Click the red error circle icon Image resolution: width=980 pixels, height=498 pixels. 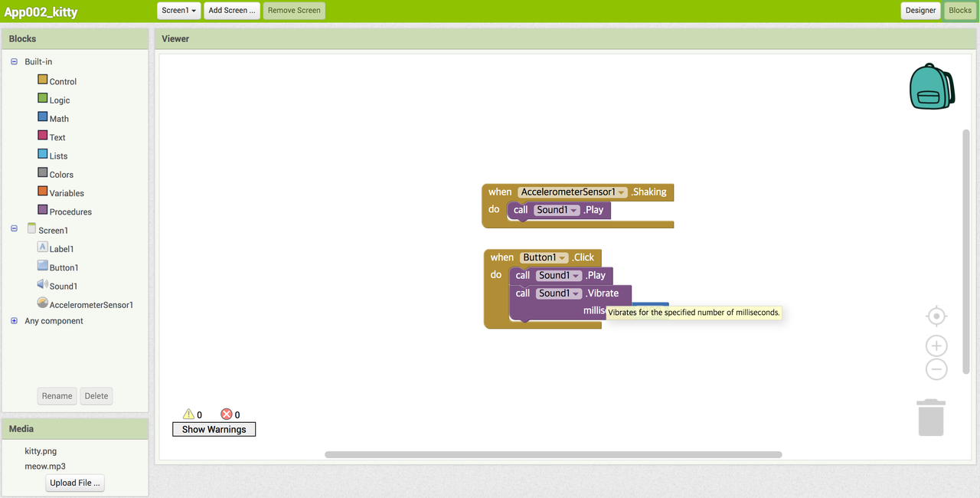pyautogui.click(x=227, y=414)
